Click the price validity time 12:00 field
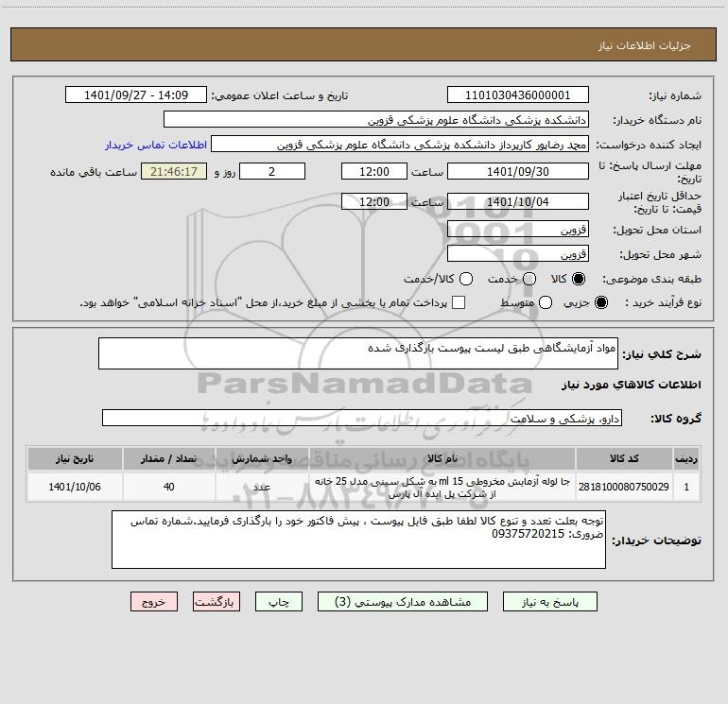728x704 pixels. [x=374, y=202]
